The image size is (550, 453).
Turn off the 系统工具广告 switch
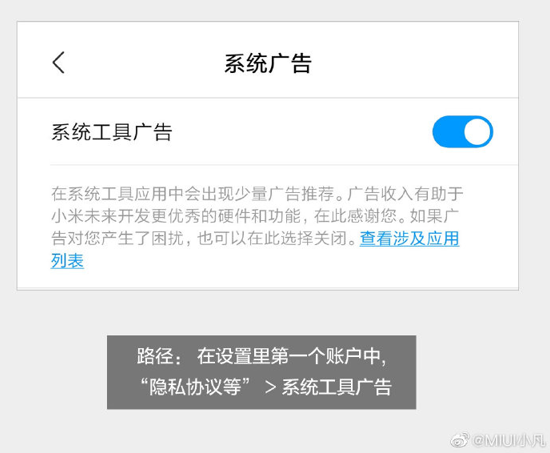click(x=463, y=132)
